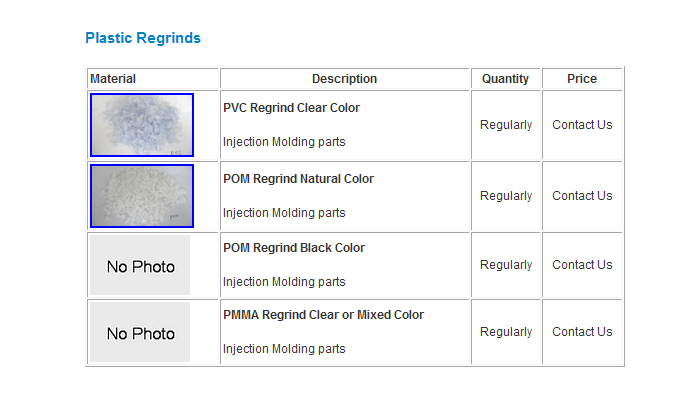This screenshot has height=399, width=700.
Task: Click the Price column header
Action: tap(582, 79)
